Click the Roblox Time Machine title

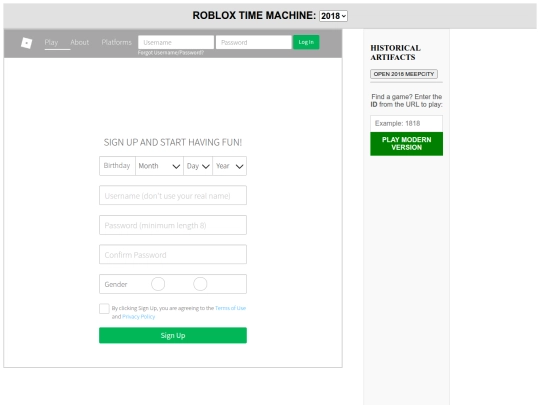[254, 15]
